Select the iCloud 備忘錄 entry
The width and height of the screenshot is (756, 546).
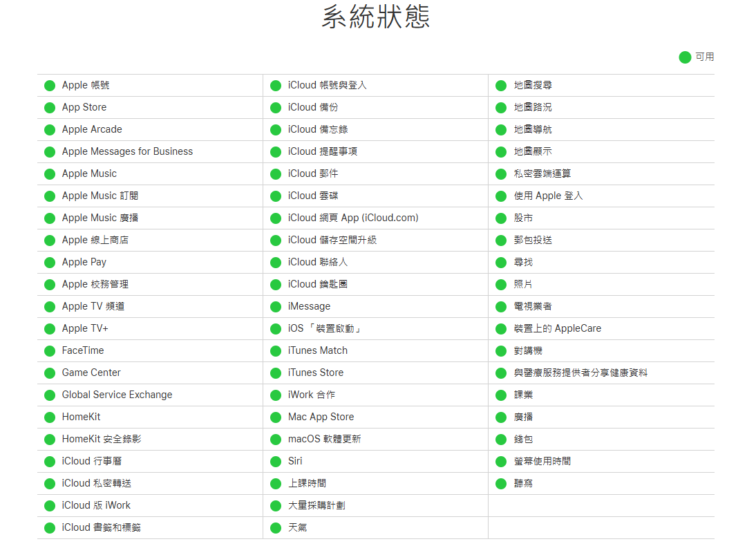click(x=318, y=130)
